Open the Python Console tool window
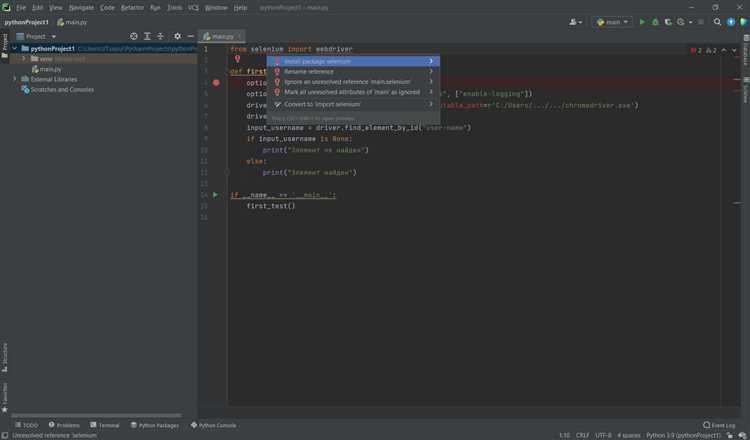 point(213,425)
